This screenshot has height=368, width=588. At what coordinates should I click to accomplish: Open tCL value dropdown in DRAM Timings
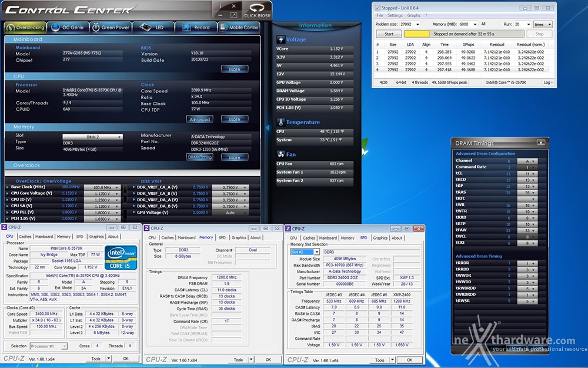coord(527,174)
